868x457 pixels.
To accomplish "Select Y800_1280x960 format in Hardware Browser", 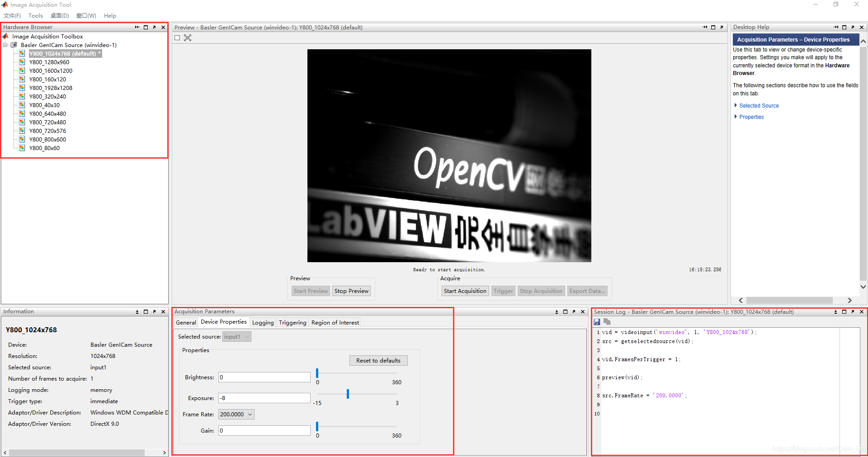I will pos(49,62).
